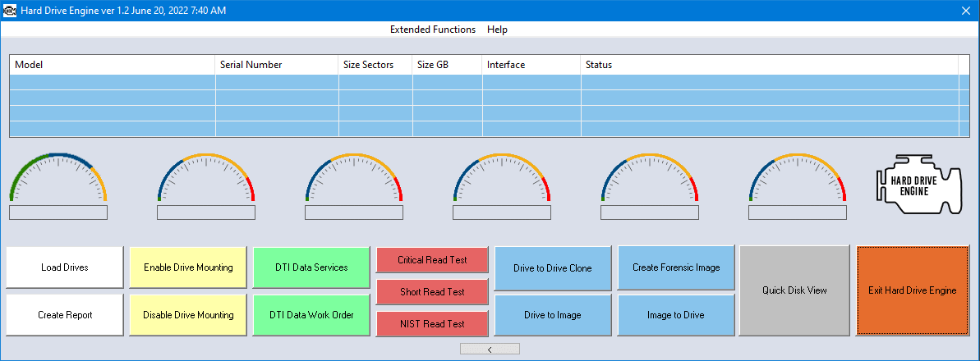Launch Drive to Drive Clone

pyautogui.click(x=553, y=268)
